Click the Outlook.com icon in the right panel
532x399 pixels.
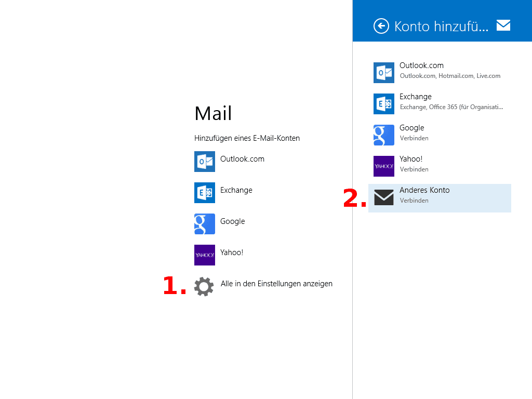(384, 73)
